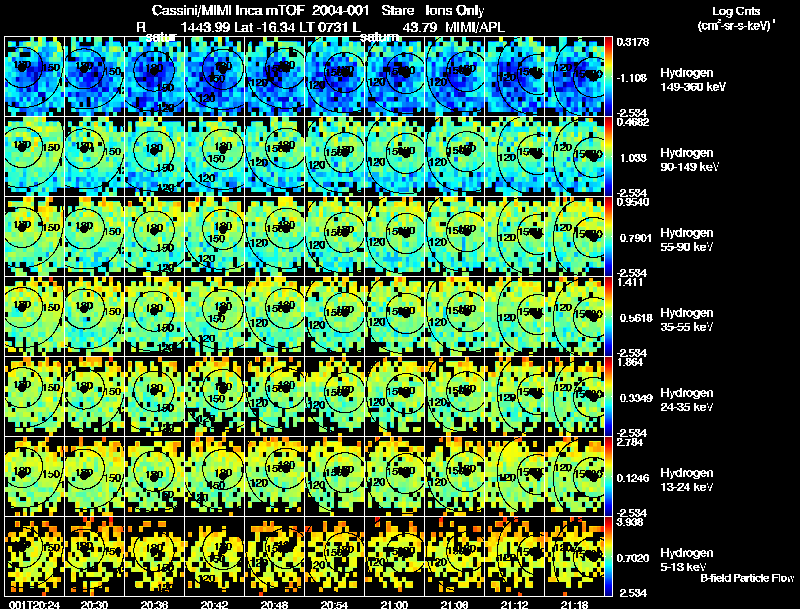The width and height of the screenshot is (800, 609).
Task: Click the '20:36' time axis label
Action: 154,605
